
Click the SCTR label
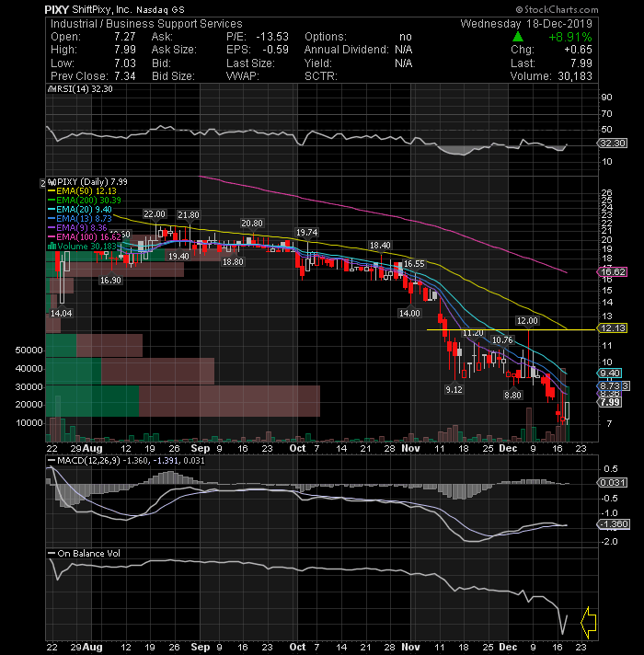point(320,76)
